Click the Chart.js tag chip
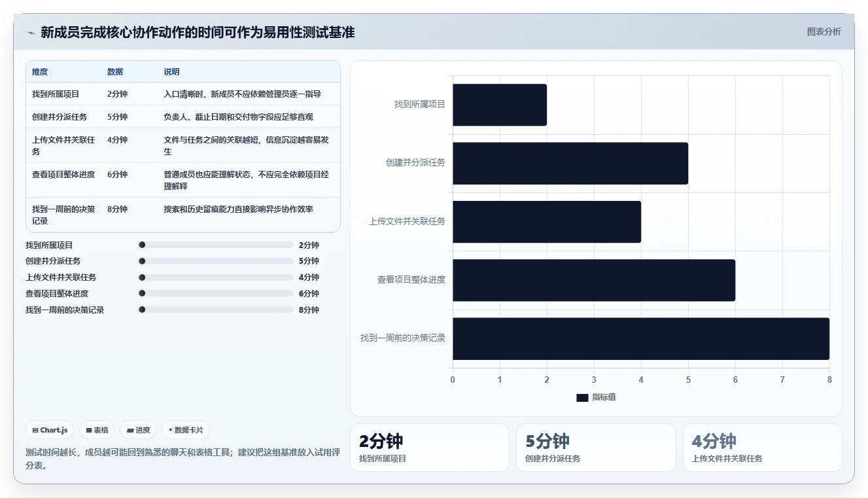This screenshot has height=498, width=868. click(50, 430)
